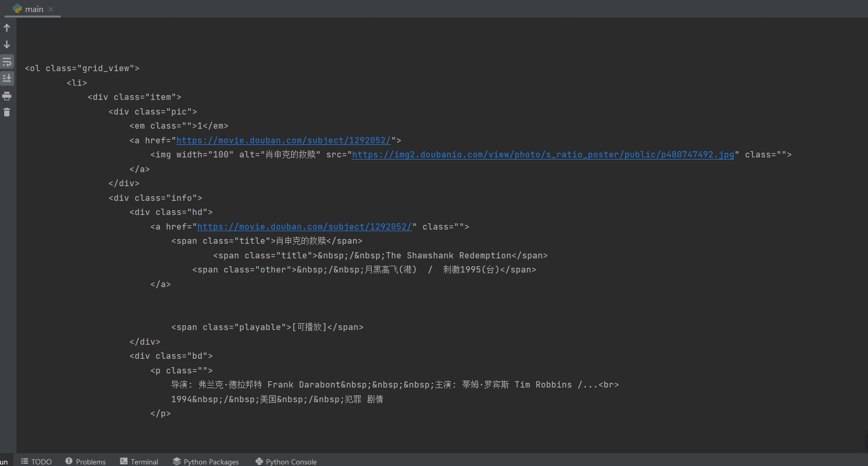Screen dimensions: 868x466
Task: Click the <div class="item"> line
Action: click(135, 97)
